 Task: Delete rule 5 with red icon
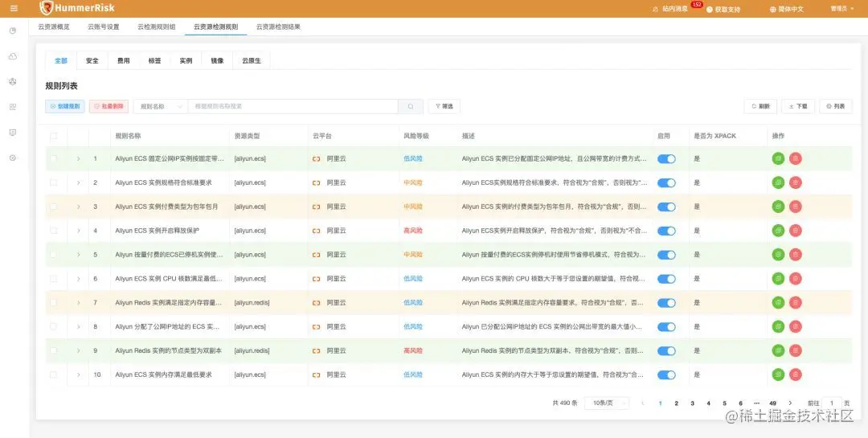click(x=796, y=255)
